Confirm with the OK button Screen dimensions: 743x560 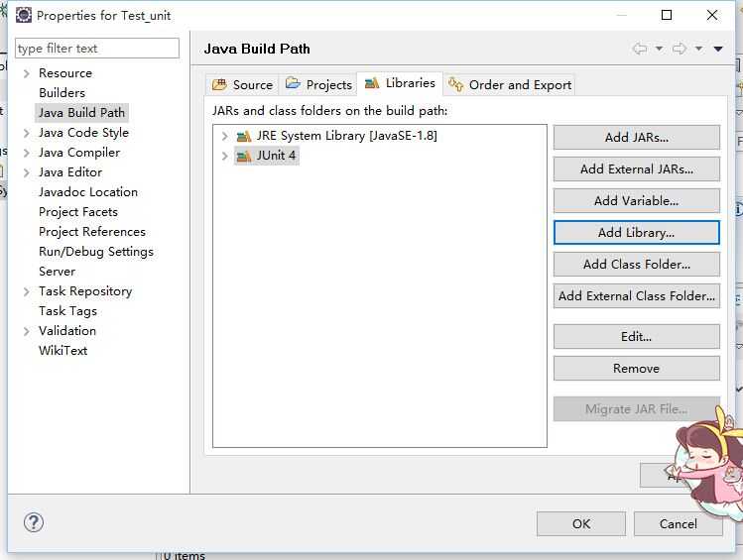click(581, 523)
